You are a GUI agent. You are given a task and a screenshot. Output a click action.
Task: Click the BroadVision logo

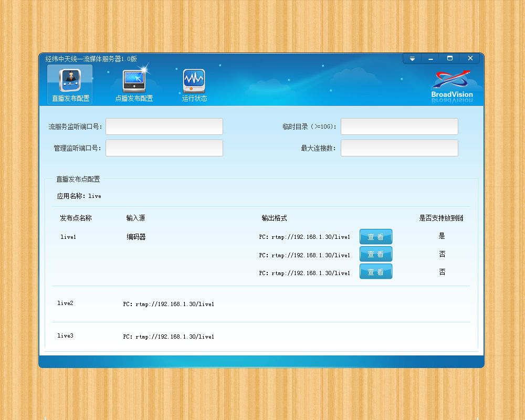click(453, 83)
